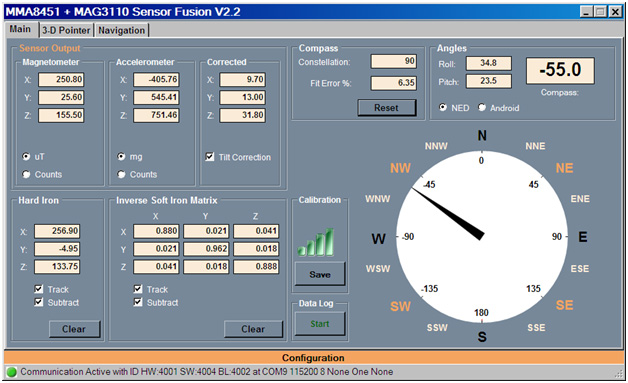This screenshot has width=628, height=383.
Task: Click the orange SE compass label
Action: [564, 305]
